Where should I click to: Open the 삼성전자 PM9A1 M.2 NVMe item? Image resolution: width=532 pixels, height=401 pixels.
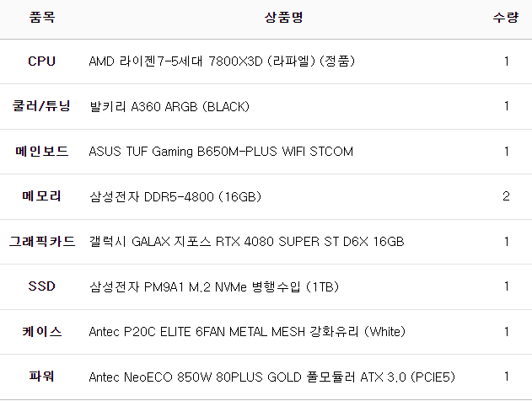click(x=213, y=286)
